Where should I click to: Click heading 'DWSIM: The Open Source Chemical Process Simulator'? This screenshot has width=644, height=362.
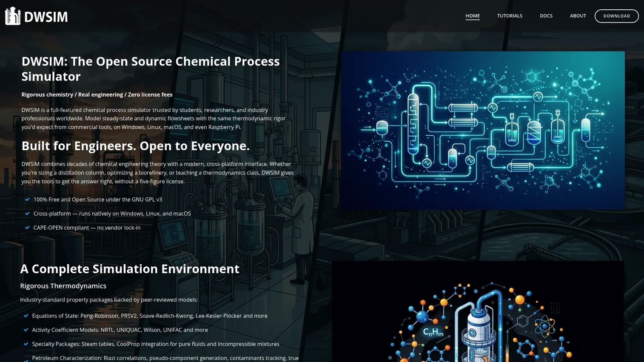(x=151, y=69)
